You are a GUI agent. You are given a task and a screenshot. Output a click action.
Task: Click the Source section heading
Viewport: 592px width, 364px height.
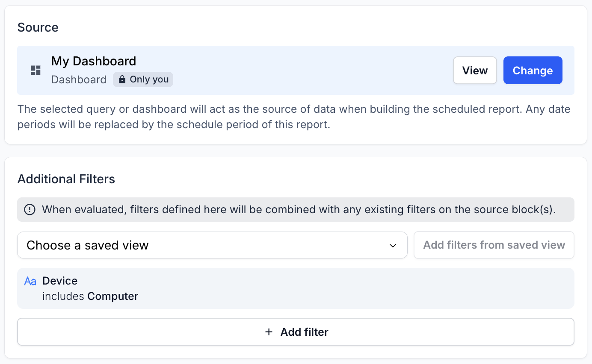coord(38,27)
